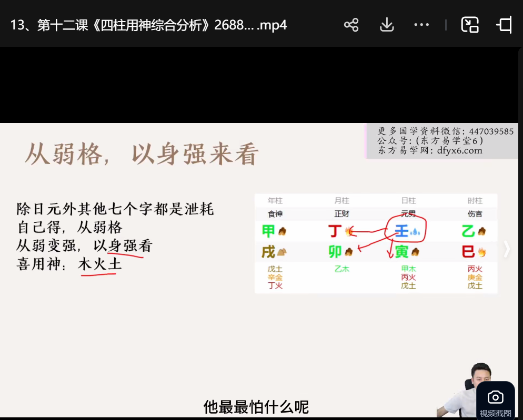This screenshot has height=420, width=523.
Task: Download the video using the download icon
Action: (x=387, y=25)
